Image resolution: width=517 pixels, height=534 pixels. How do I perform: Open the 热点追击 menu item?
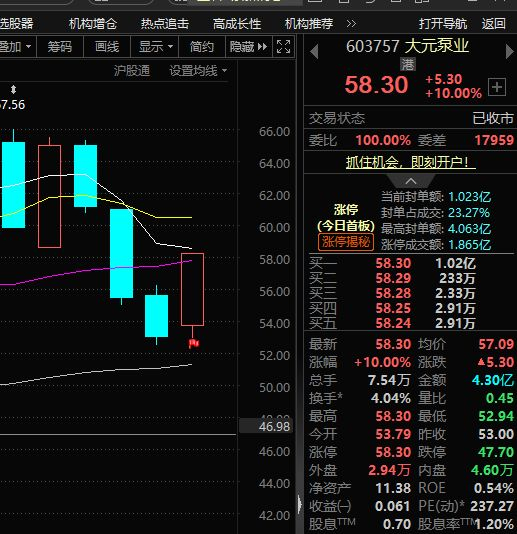point(165,23)
